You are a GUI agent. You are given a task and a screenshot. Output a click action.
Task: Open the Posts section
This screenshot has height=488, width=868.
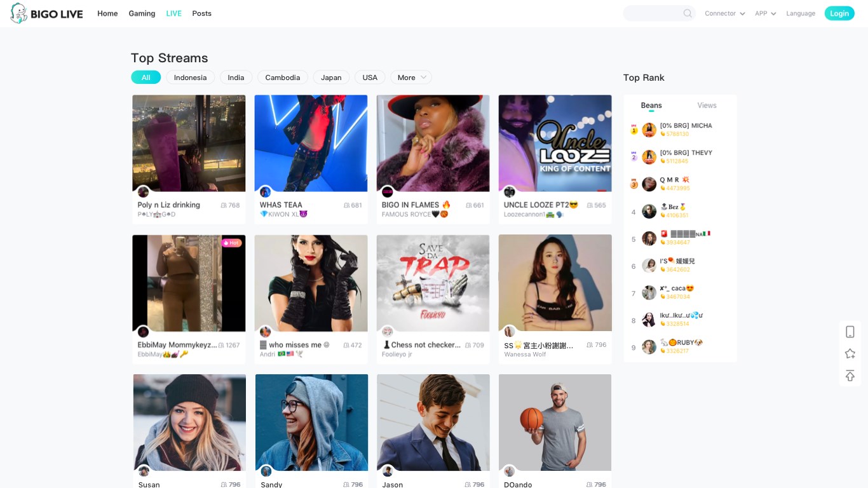click(x=201, y=13)
